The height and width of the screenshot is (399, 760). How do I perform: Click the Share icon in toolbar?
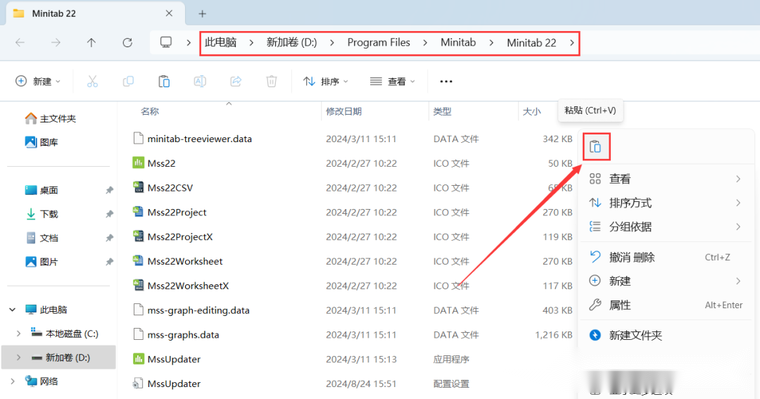[236, 81]
